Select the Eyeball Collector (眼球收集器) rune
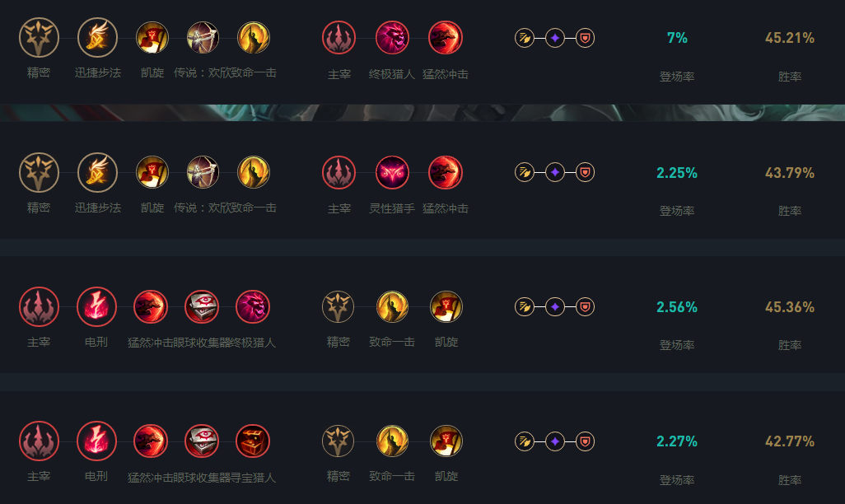Screen dimensions: 845x504 point(202,306)
